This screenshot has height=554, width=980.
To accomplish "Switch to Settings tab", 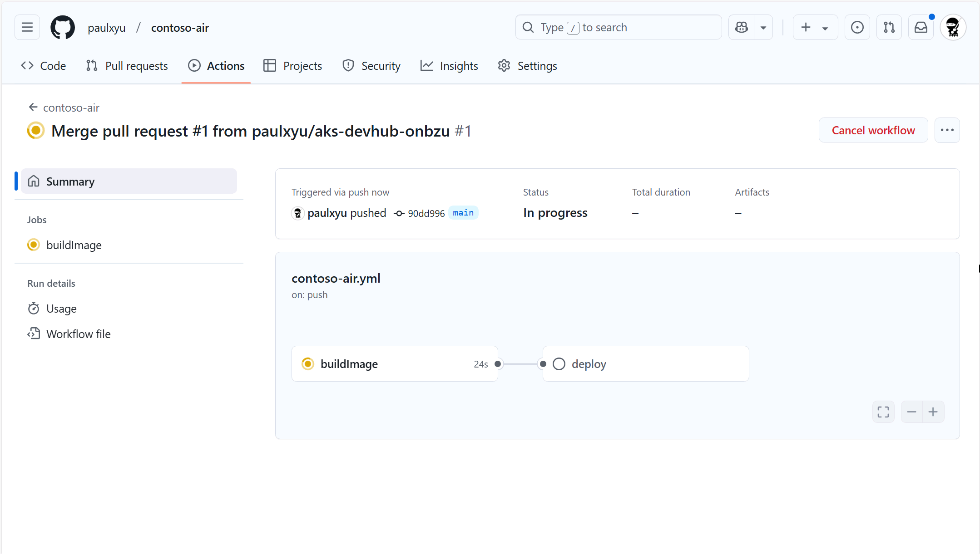I will coord(527,66).
